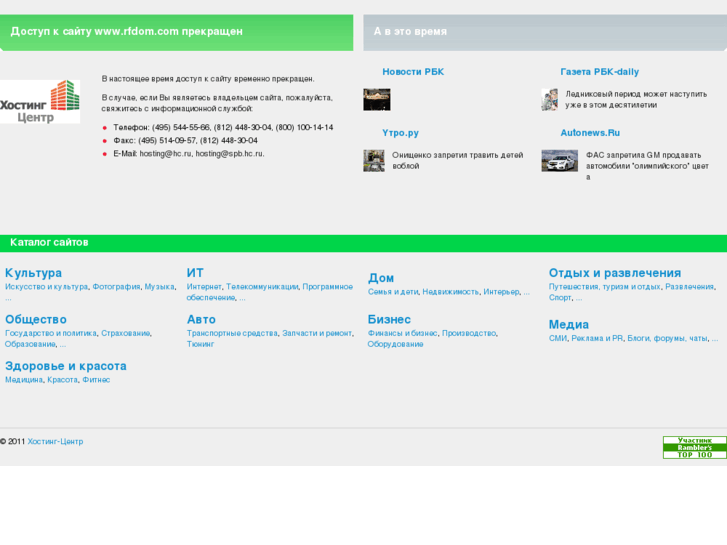
Task: Open the Газета РБК-daily link
Action: (x=599, y=72)
